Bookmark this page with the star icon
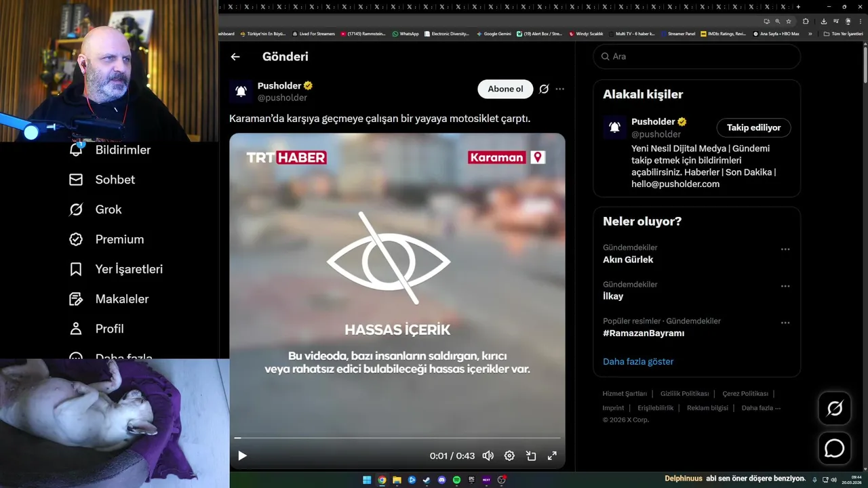 point(789,21)
